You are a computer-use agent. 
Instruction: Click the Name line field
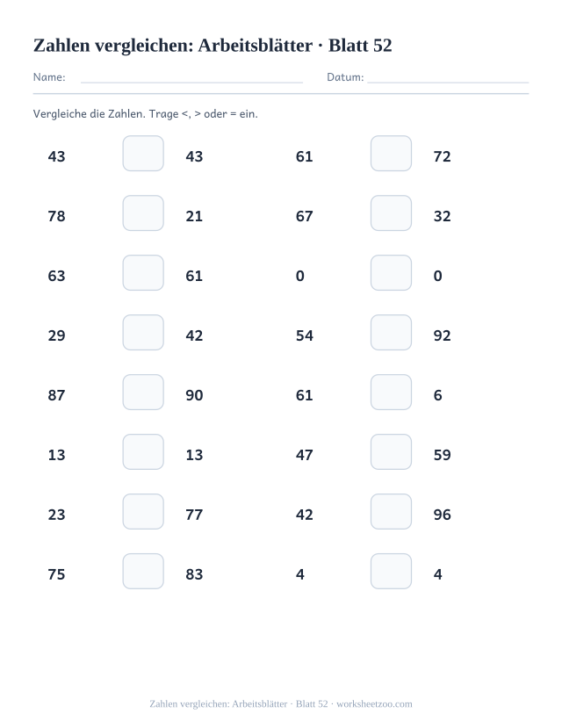pyautogui.click(x=191, y=77)
